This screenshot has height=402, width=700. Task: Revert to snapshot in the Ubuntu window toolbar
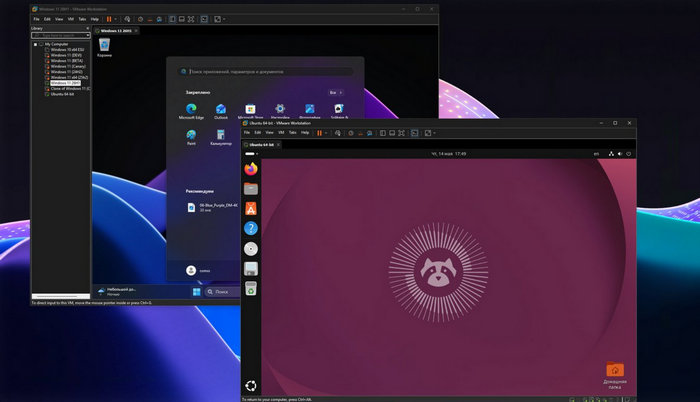pyautogui.click(x=360, y=133)
